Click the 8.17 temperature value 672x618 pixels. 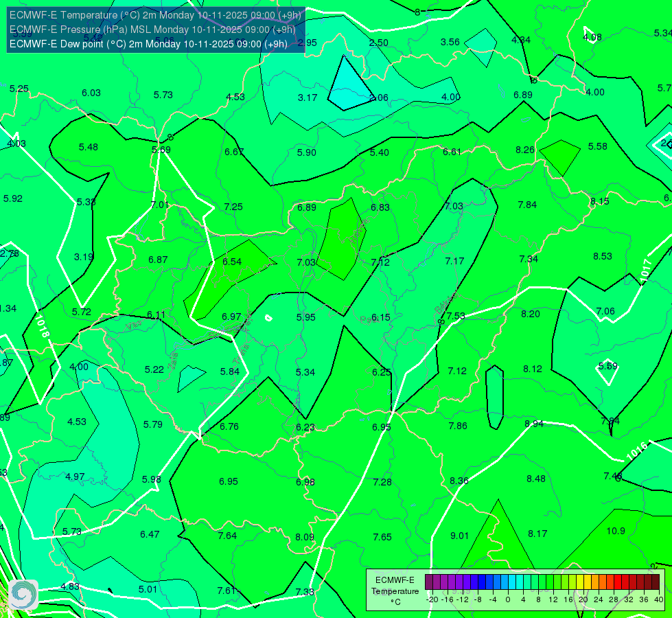pyautogui.click(x=537, y=534)
